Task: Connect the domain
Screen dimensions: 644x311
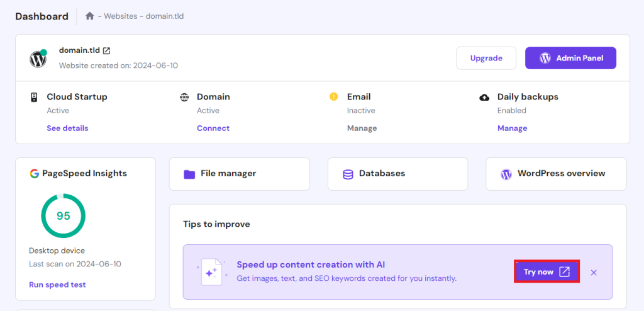Action: coord(213,128)
